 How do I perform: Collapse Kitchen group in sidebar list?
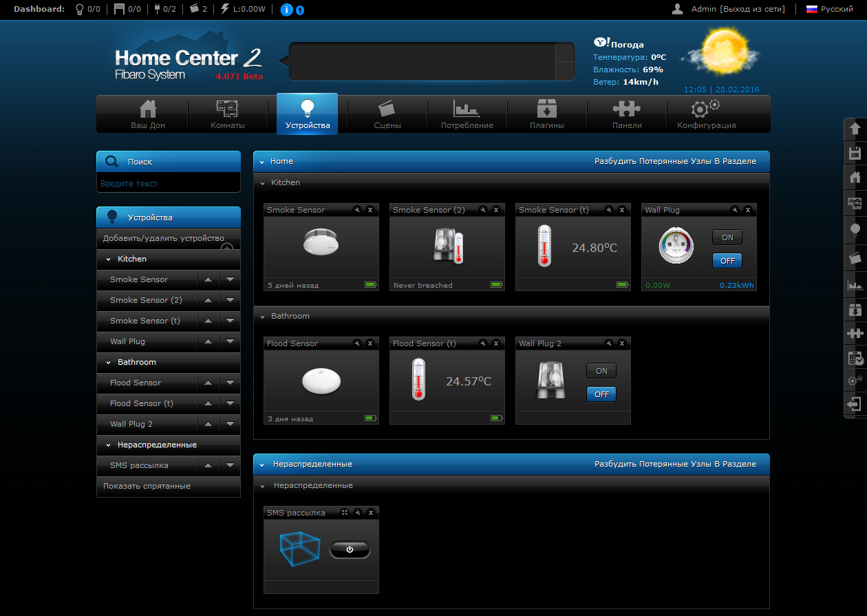(x=109, y=259)
